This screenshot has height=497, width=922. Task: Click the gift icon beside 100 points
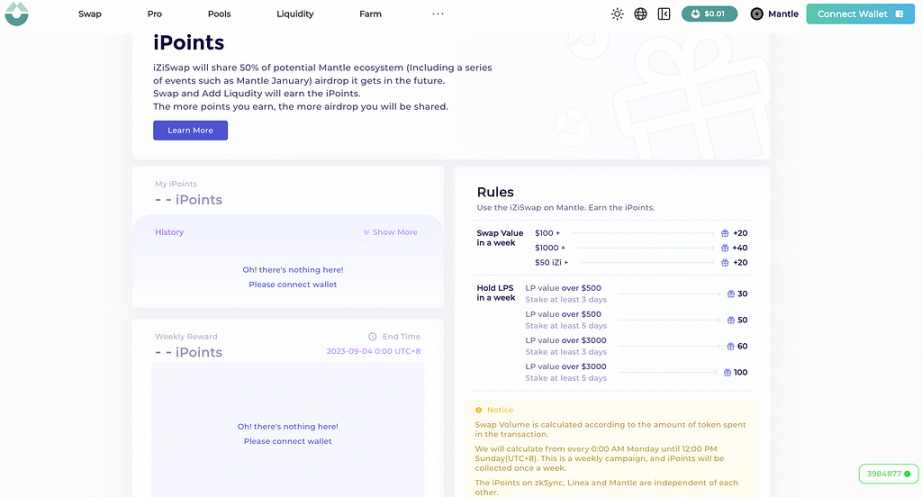[727, 372]
